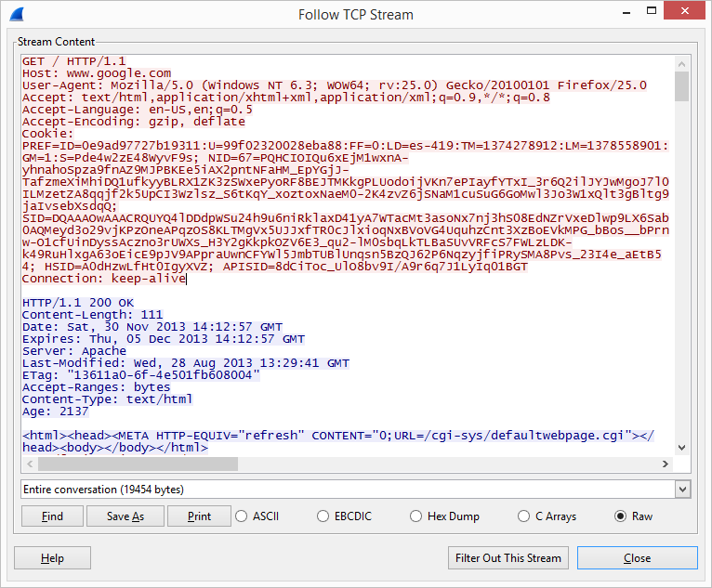Viewport: 712px width, 588px height.
Task: Click the Print button
Action: (199, 516)
